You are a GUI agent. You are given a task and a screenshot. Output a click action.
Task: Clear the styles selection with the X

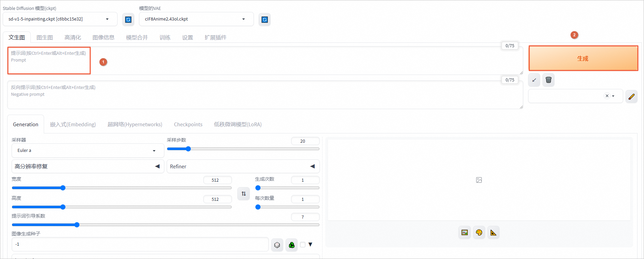(607, 96)
